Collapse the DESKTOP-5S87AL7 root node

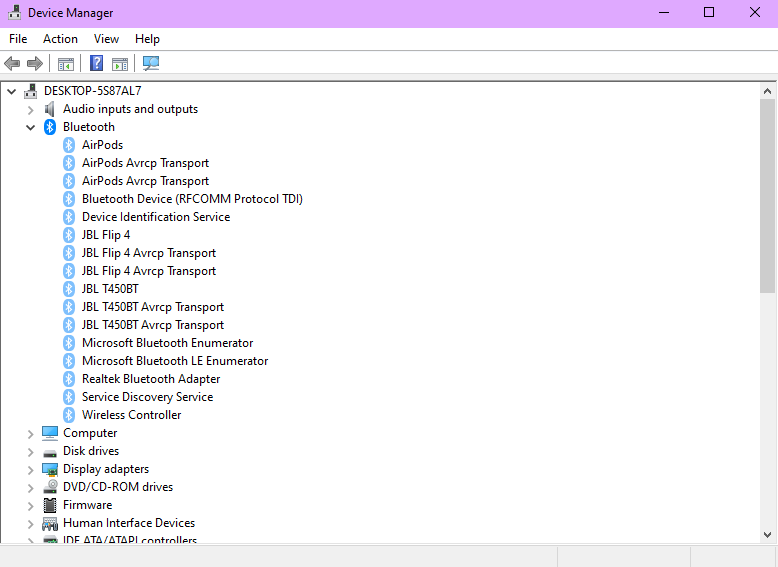[11, 91]
